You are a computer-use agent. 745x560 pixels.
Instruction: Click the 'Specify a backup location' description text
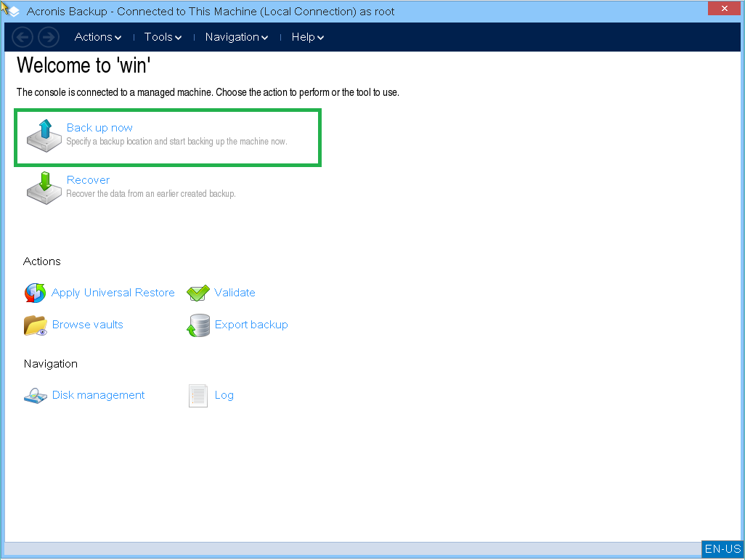(176, 142)
